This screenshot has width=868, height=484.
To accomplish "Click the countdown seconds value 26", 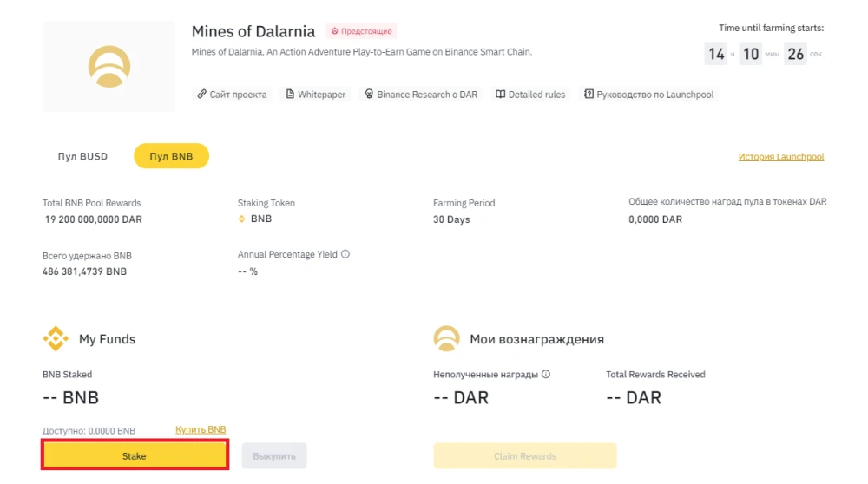I will (795, 54).
